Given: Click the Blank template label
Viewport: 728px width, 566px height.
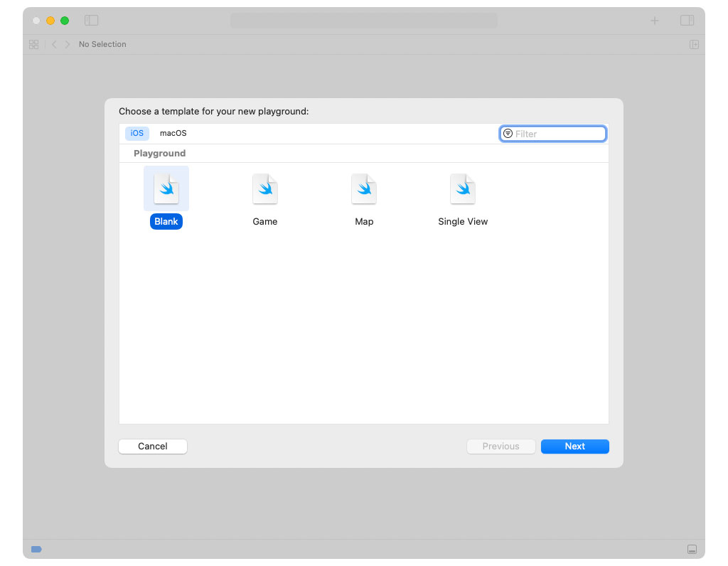Looking at the screenshot, I should [166, 221].
